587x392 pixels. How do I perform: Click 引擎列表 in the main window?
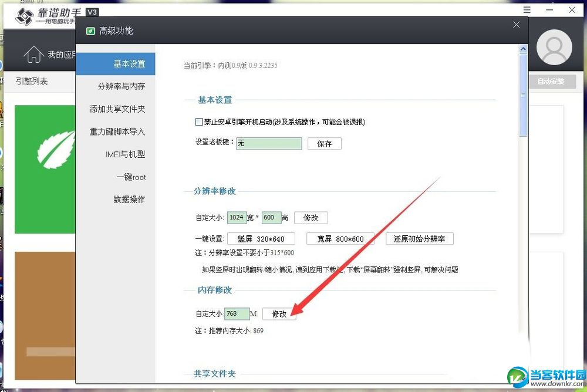pyautogui.click(x=32, y=81)
